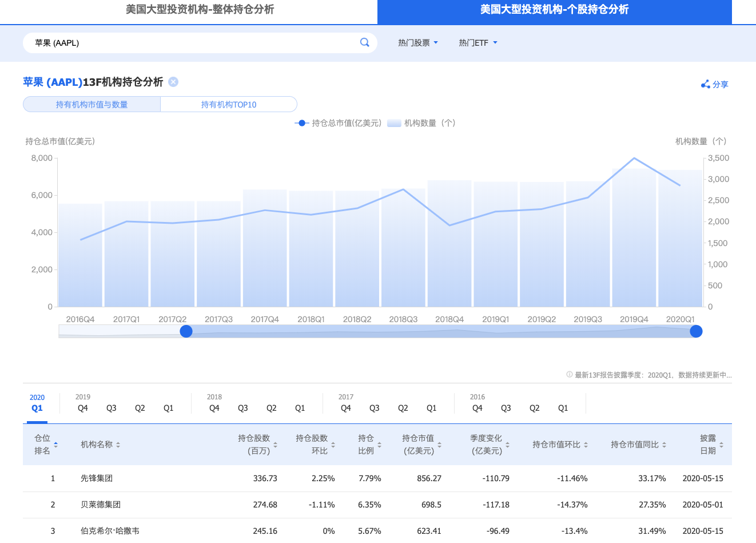The height and width of the screenshot is (543, 756).
Task: Sort by 披露日期 column arrows
Action: (x=721, y=445)
